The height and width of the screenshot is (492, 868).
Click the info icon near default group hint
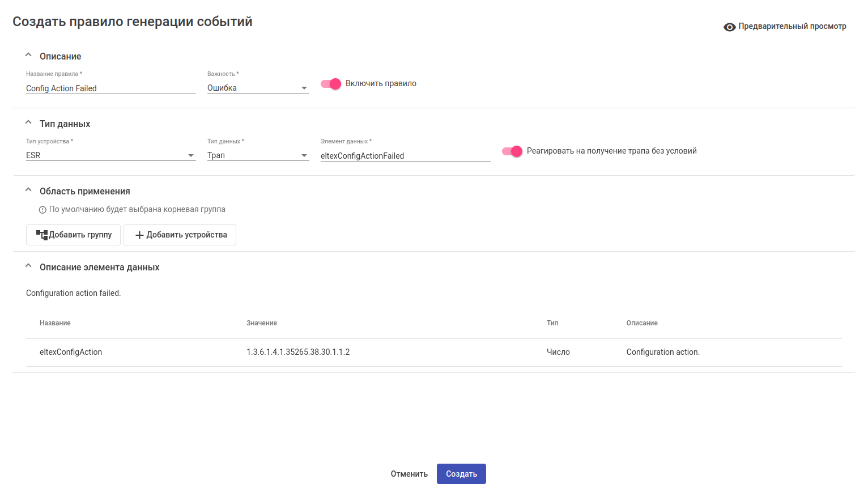[x=42, y=210]
